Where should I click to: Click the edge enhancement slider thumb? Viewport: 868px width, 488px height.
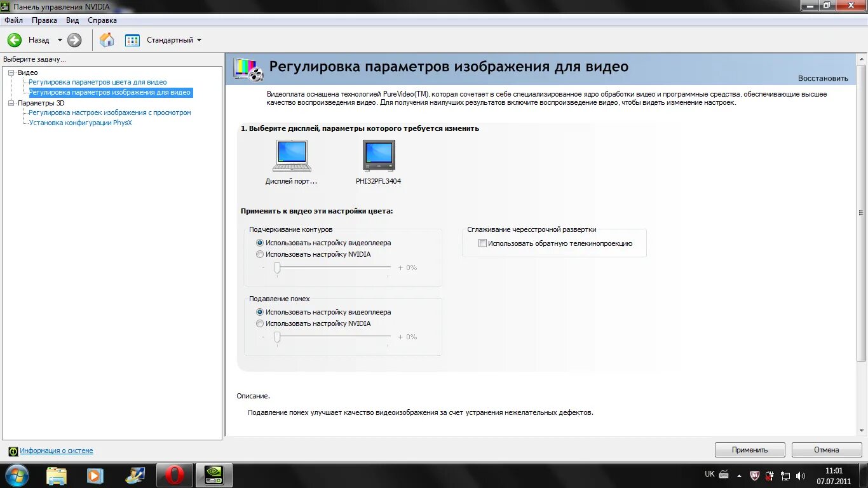[x=277, y=268]
